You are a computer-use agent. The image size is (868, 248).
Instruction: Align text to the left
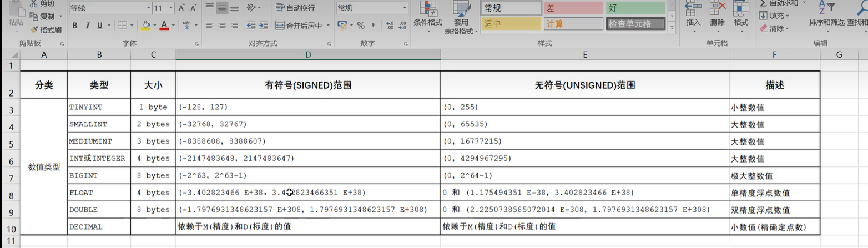click(210, 26)
